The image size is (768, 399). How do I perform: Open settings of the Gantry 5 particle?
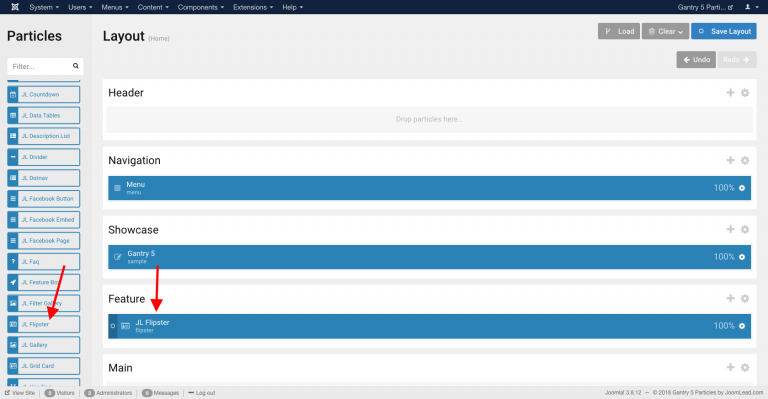[742, 257]
